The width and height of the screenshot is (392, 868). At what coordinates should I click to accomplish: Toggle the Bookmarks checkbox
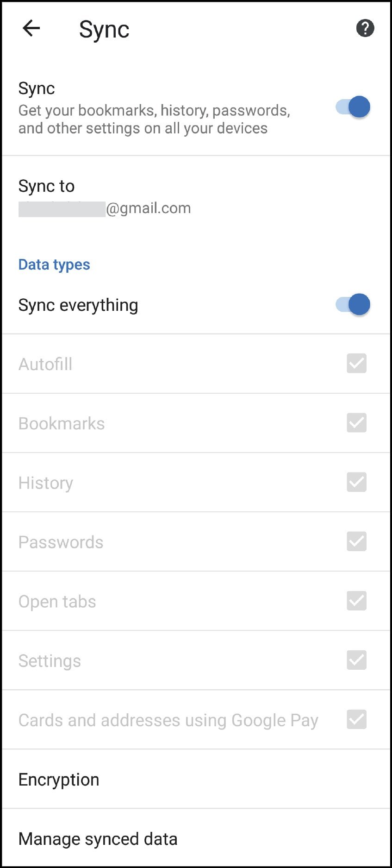point(356,423)
